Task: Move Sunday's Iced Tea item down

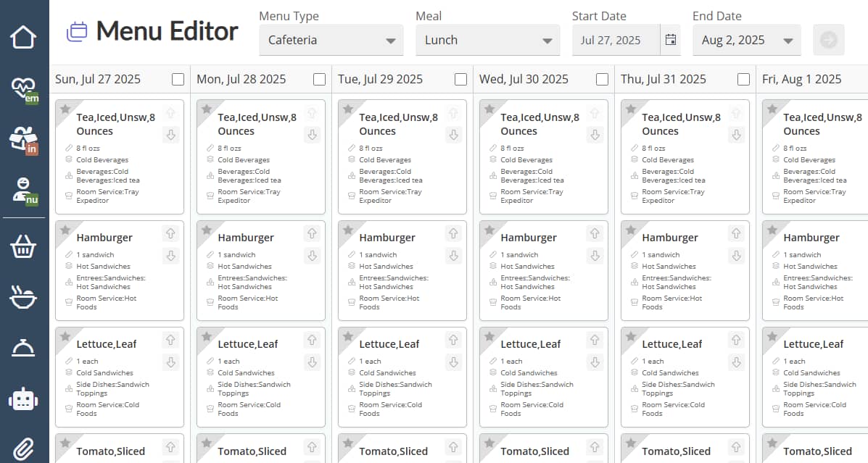Action: pos(170,135)
